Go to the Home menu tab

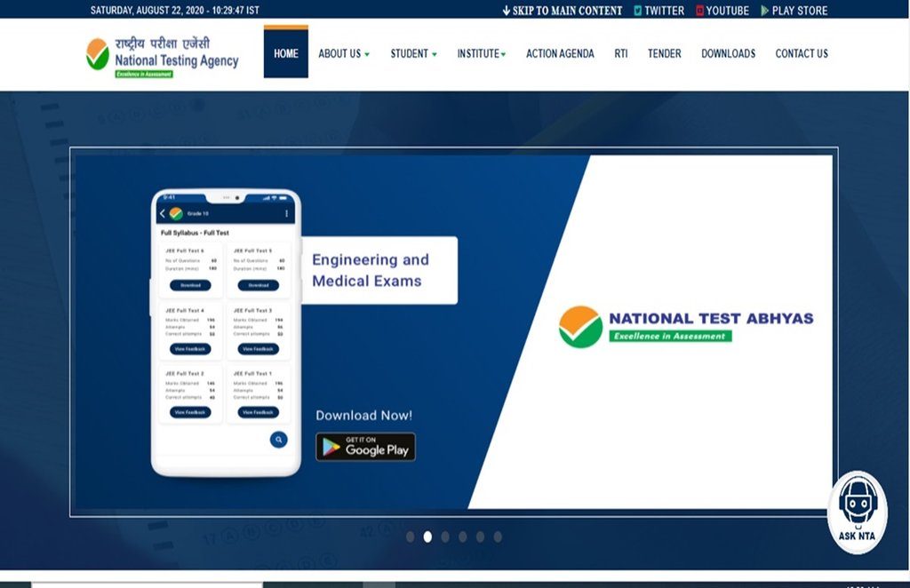286,53
